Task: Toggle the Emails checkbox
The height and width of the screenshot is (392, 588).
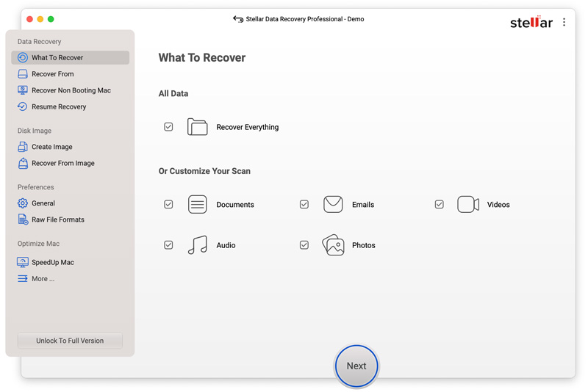Action: (x=304, y=204)
